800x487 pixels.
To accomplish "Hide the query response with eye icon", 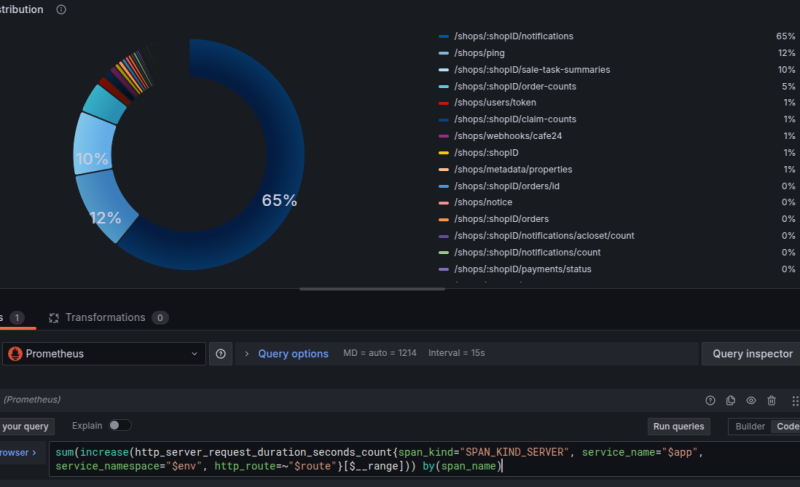I will [751, 400].
